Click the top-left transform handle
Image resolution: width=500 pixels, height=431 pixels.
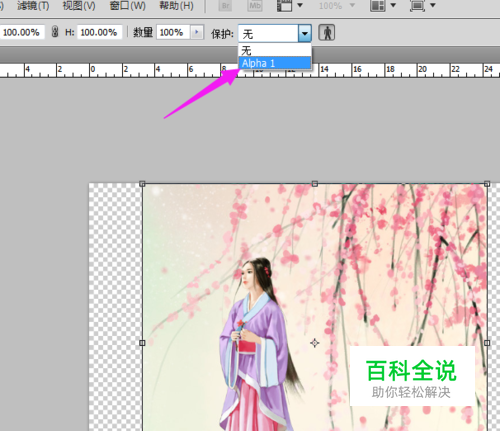(142, 184)
